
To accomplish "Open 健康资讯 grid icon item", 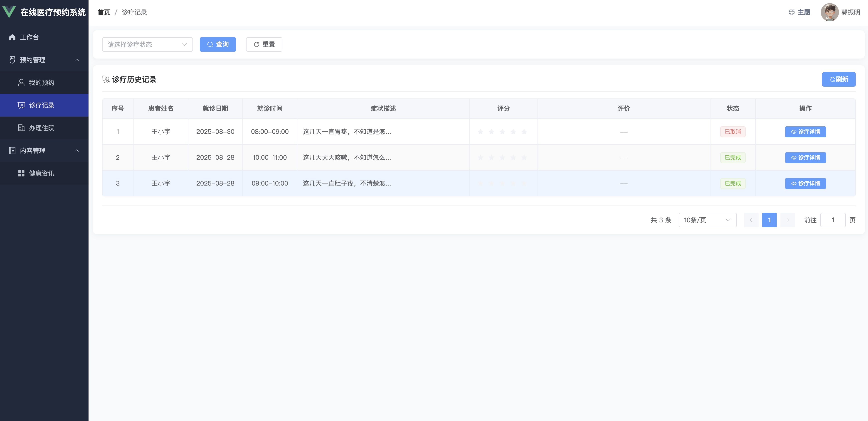I will pyautogui.click(x=21, y=174).
